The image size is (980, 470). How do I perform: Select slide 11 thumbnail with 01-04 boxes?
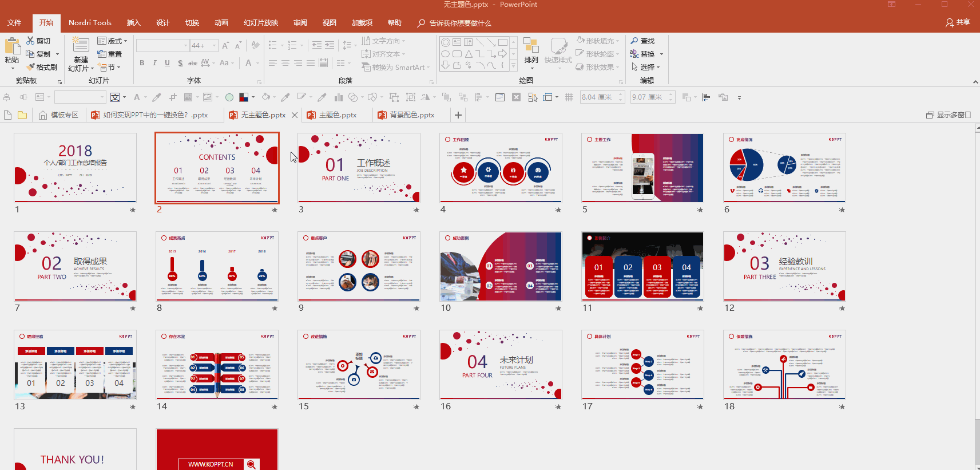tap(642, 266)
